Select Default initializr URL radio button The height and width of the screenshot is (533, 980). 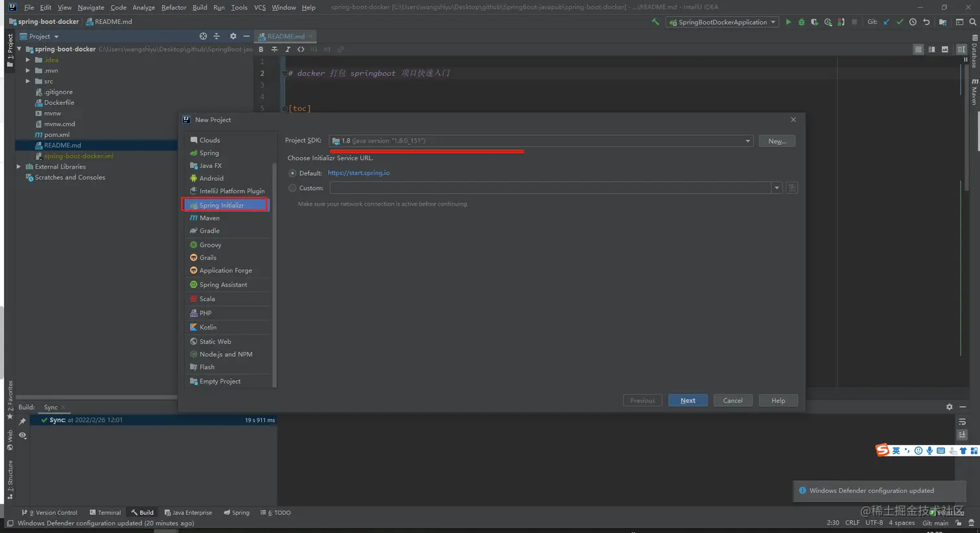click(x=292, y=173)
